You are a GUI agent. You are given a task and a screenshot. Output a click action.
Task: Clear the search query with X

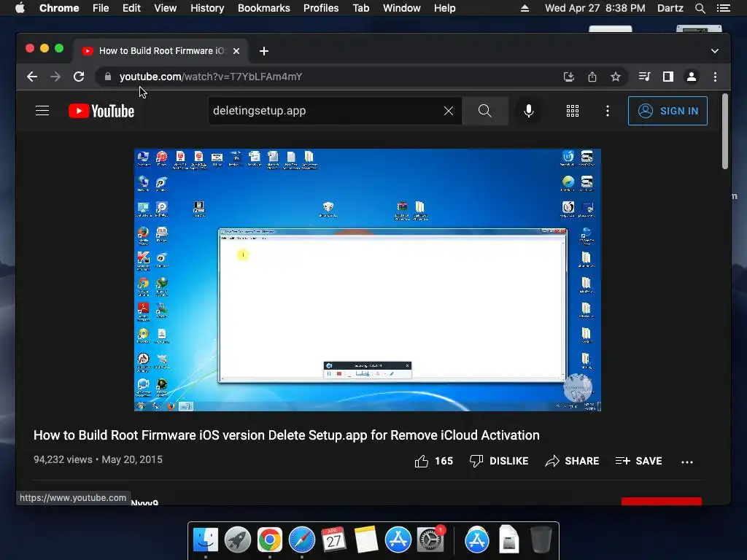tap(449, 111)
